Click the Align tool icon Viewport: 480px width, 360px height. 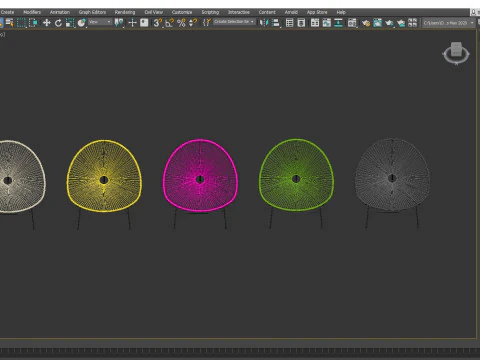point(276,23)
